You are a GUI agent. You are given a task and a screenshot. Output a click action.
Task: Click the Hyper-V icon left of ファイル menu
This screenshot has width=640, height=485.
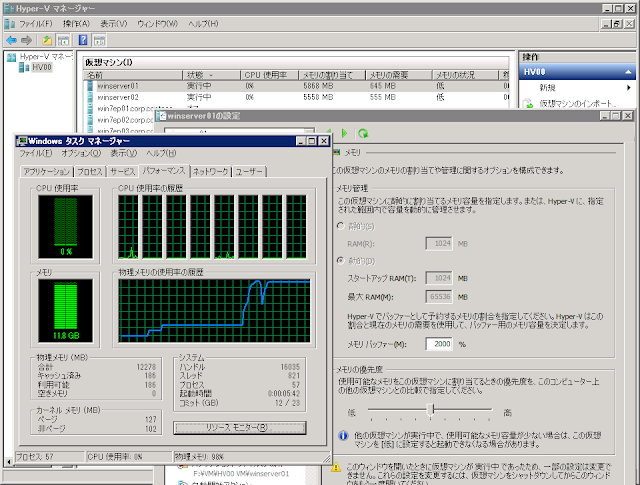pos(10,24)
